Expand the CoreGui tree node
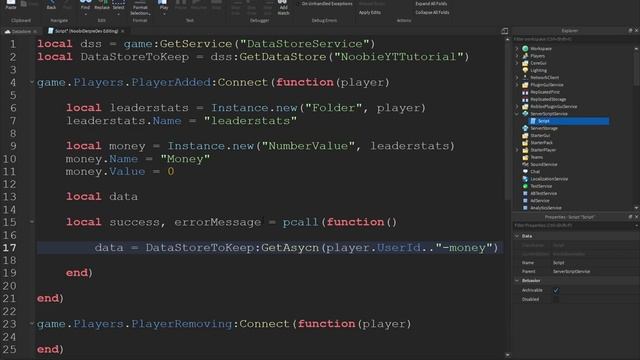The image size is (640, 360). point(517,63)
